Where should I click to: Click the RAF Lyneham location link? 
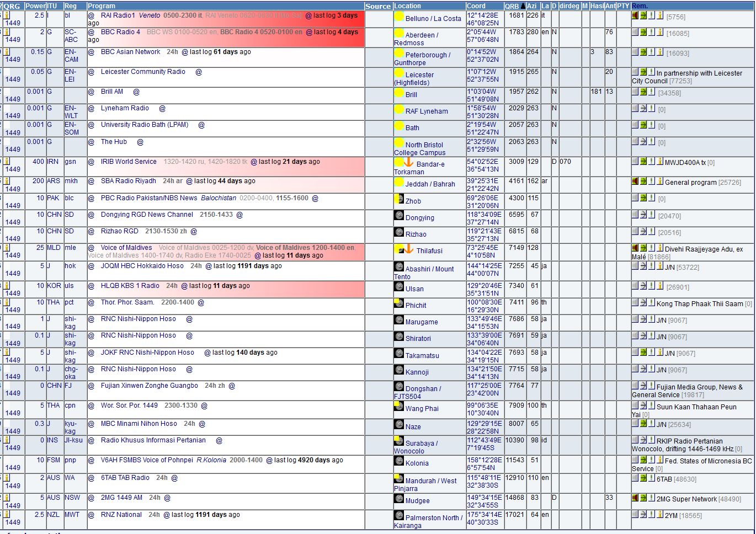(427, 111)
